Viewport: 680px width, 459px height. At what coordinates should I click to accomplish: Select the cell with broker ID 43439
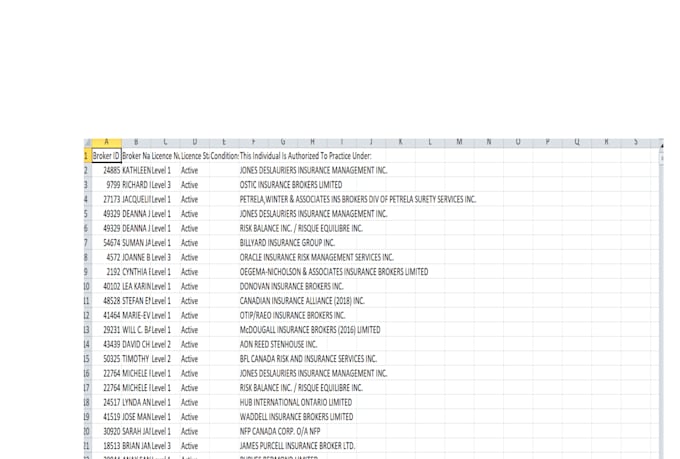coord(107,344)
